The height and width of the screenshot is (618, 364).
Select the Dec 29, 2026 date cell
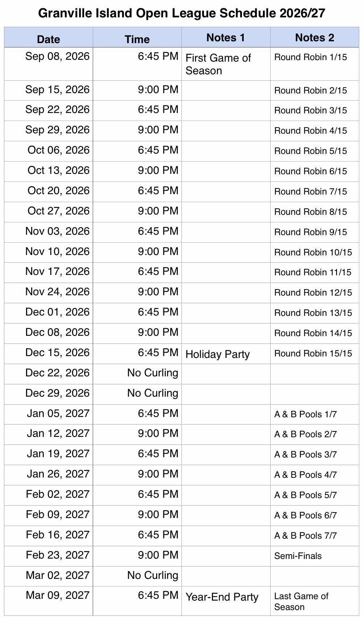49,394
